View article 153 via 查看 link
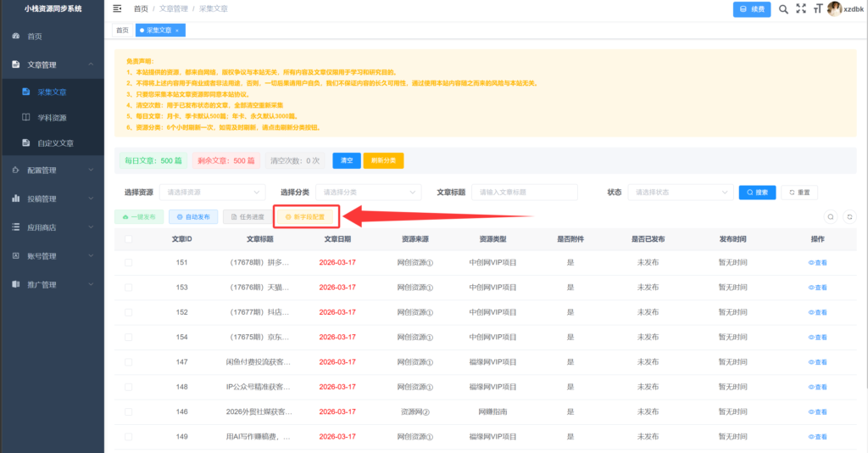 [x=817, y=288]
